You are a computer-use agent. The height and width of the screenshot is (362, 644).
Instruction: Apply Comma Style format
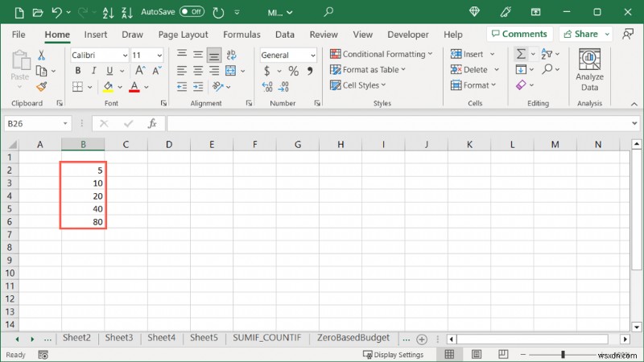pyautogui.click(x=310, y=71)
